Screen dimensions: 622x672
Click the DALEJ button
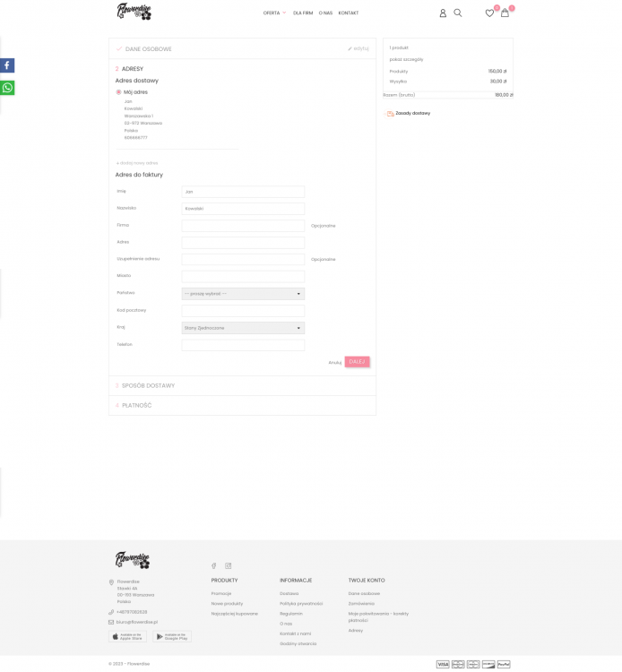(x=357, y=362)
